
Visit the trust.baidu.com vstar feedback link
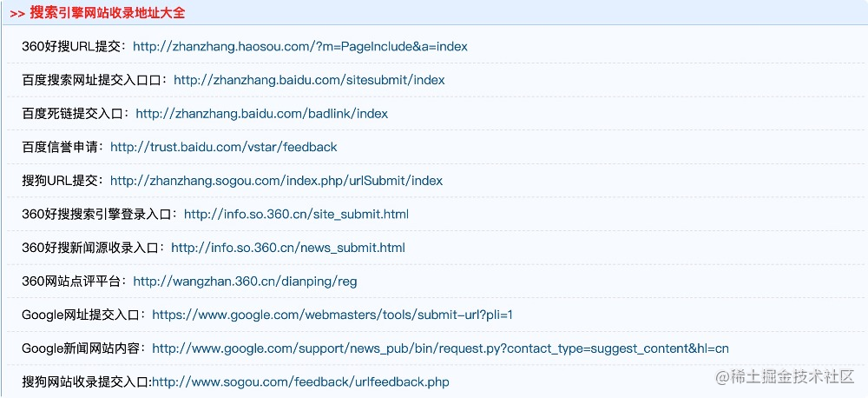pyautogui.click(x=224, y=148)
